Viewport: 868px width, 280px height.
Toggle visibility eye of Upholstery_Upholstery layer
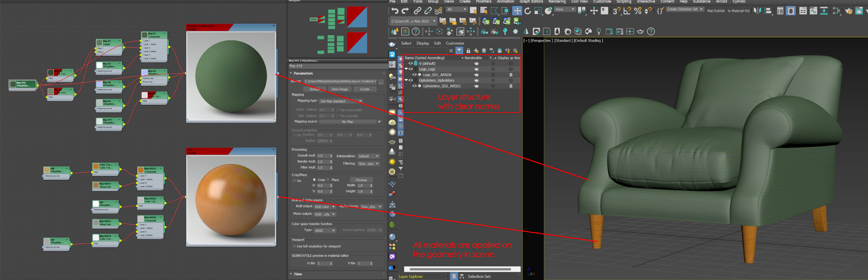coord(411,80)
